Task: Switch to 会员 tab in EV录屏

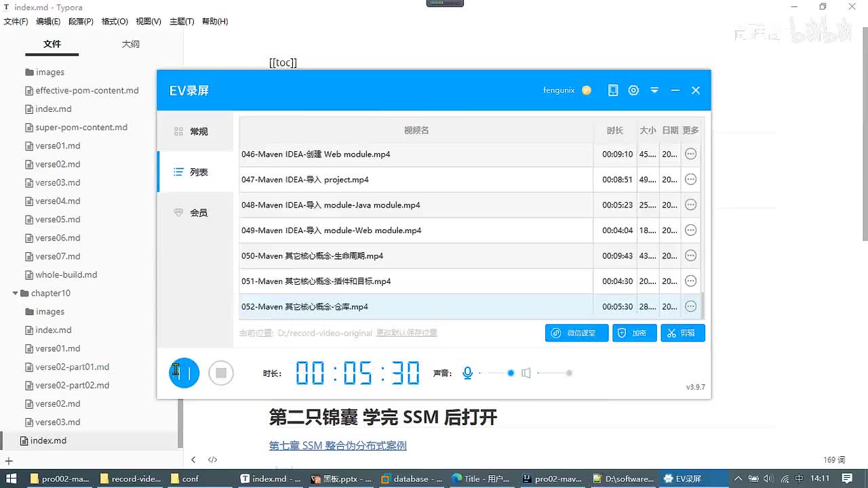Action: click(x=195, y=213)
